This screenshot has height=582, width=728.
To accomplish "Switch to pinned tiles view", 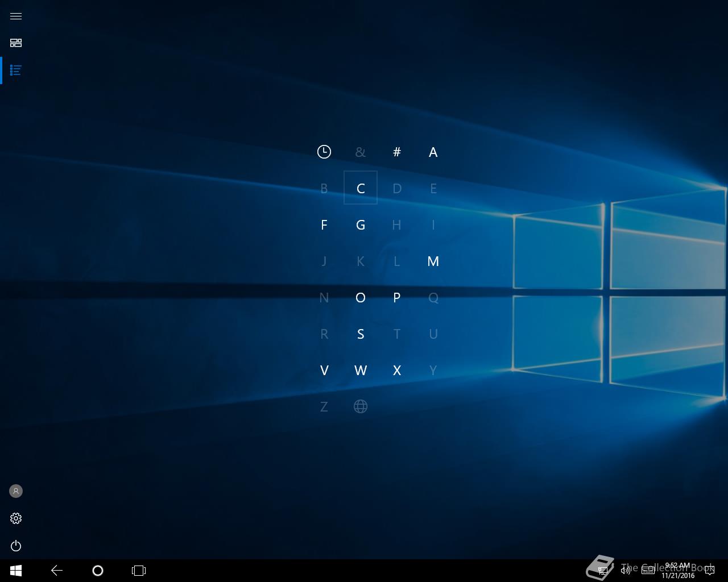I will 16,43.
